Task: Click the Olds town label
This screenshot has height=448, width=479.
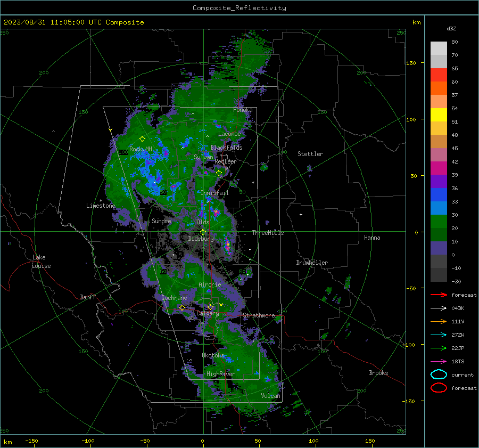Action: click(x=203, y=222)
